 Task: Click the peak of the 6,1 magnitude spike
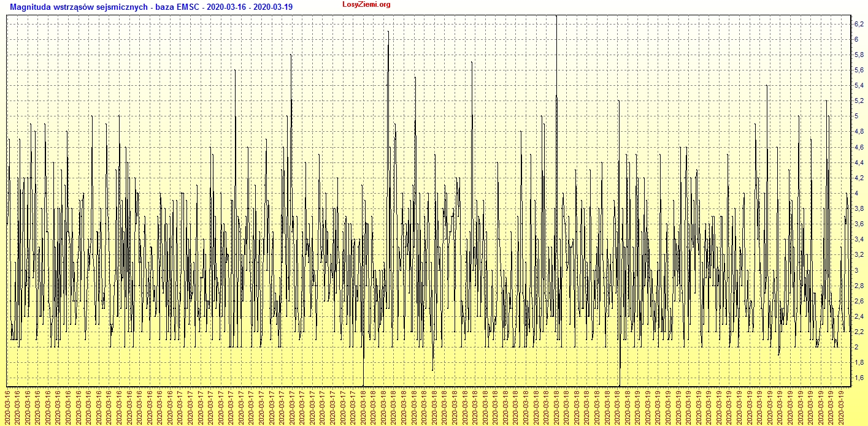[388, 32]
